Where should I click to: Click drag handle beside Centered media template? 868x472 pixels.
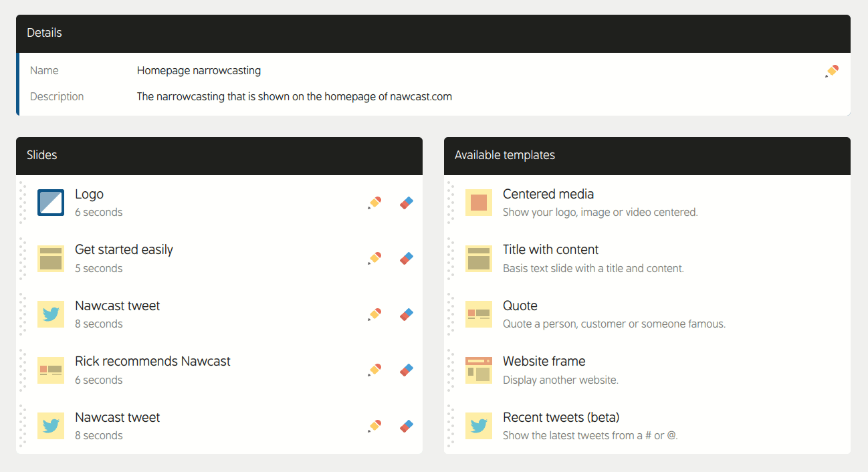[451, 203]
